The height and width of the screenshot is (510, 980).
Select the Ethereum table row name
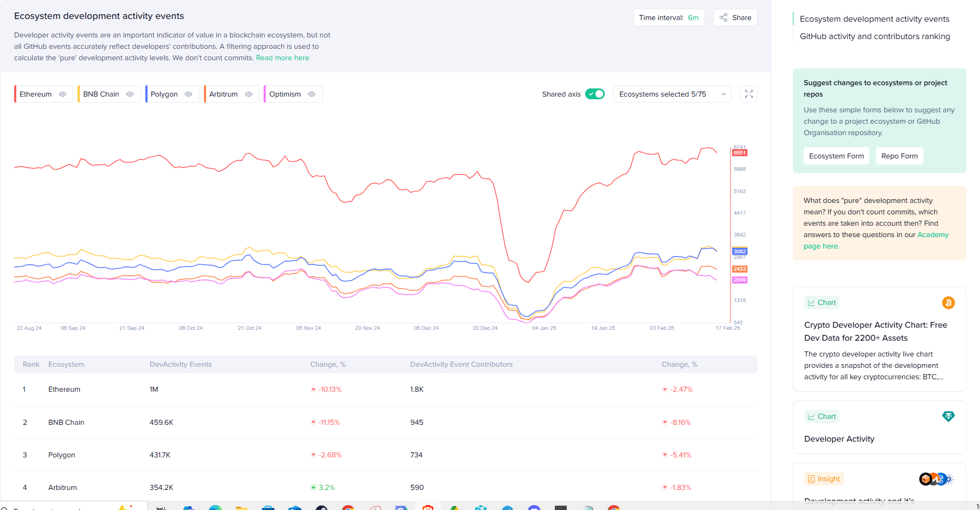click(x=64, y=390)
